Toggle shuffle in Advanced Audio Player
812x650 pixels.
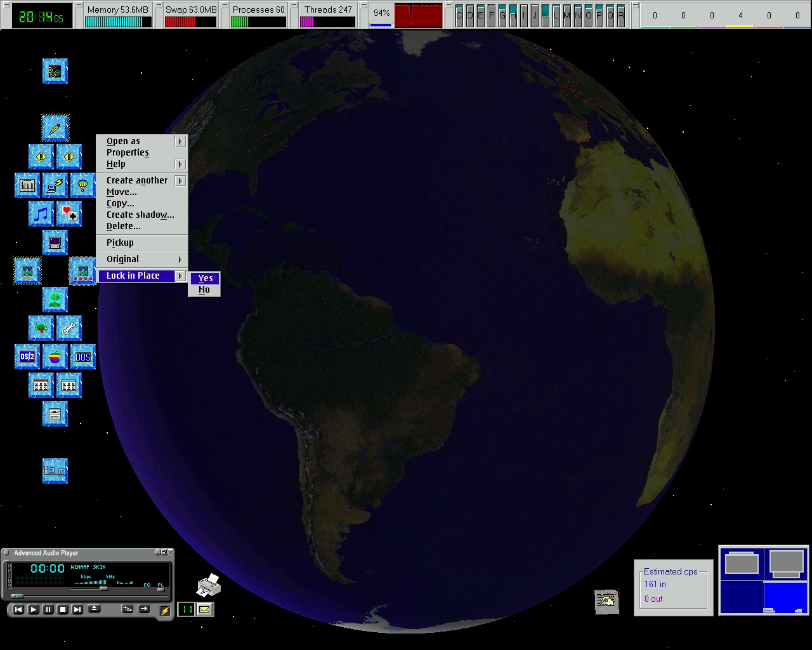127,609
